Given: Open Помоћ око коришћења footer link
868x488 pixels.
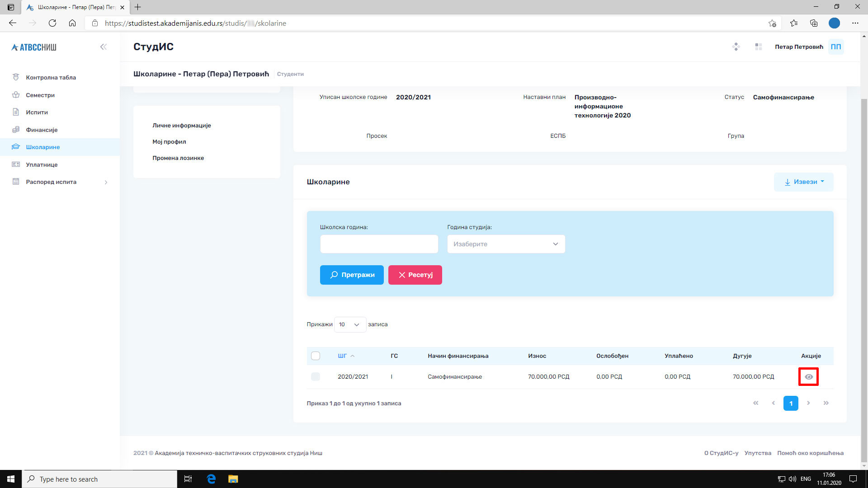Looking at the screenshot, I should pos(810,453).
